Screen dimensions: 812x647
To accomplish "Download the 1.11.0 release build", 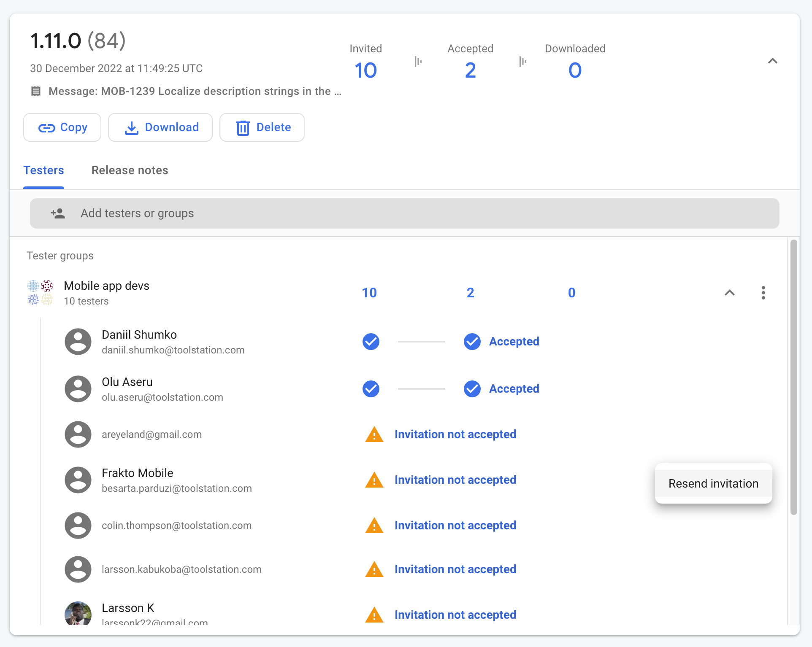I will 160,127.
